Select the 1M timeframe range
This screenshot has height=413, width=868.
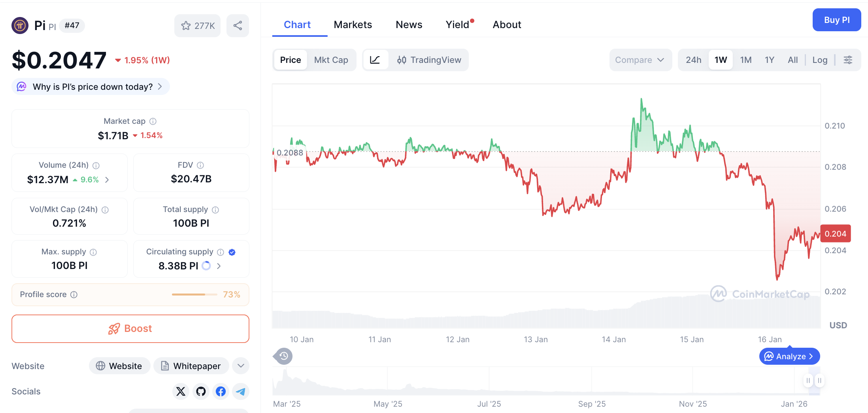[746, 60]
